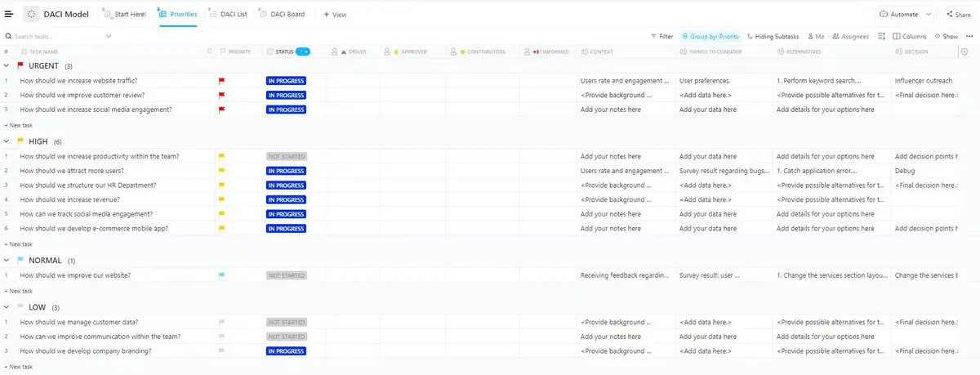Add a new View
This screenshot has width=980, height=375.
click(x=335, y=14)
